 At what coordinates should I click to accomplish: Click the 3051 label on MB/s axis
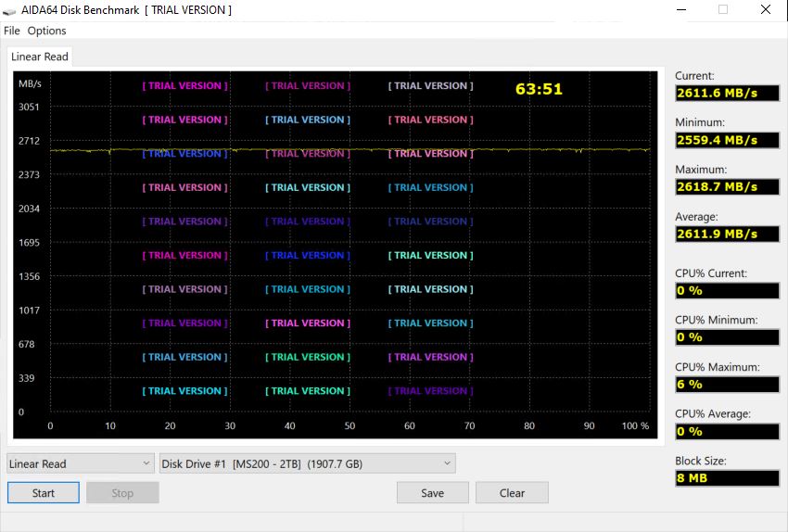(29, 107)
